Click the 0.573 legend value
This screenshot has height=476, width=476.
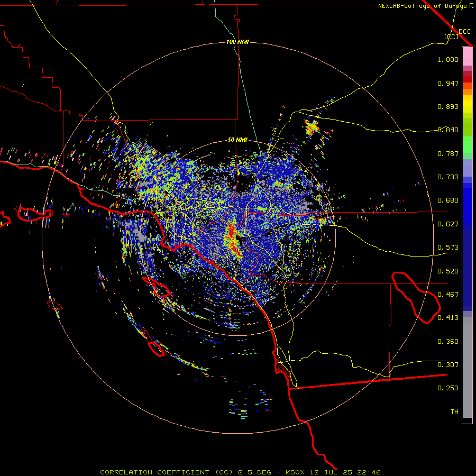click(448, 248)
